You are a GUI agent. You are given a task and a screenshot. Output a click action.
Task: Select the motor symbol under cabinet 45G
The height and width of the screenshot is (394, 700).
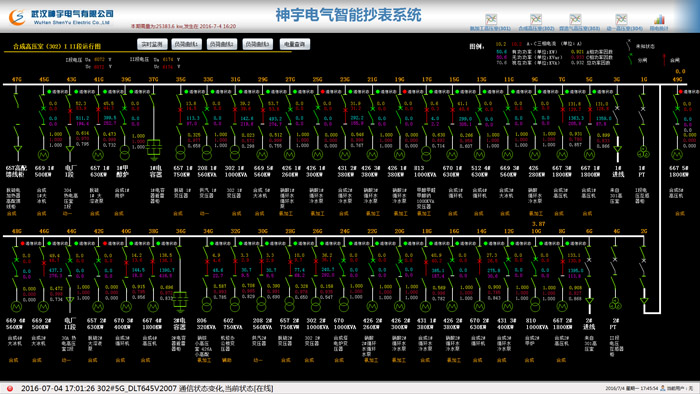click(43, 155)
